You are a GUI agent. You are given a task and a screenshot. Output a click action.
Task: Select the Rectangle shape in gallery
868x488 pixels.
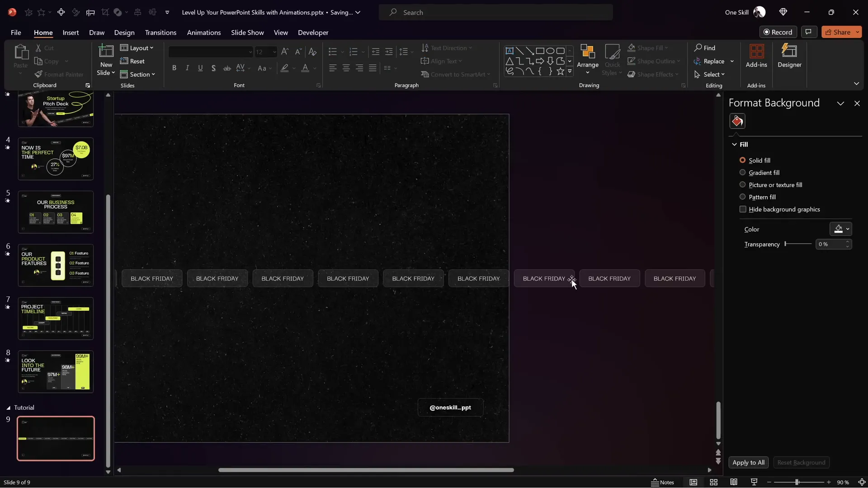point(540,51)
